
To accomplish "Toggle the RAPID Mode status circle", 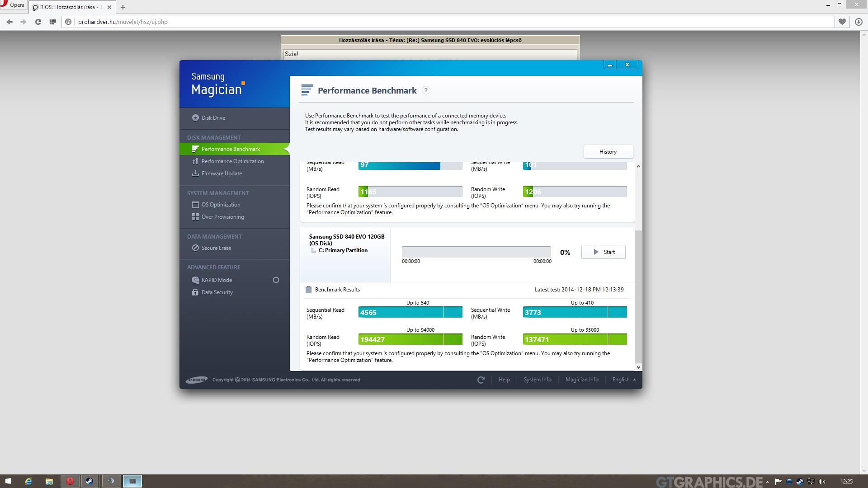I will pyautogui.click(x=276, y=280).
